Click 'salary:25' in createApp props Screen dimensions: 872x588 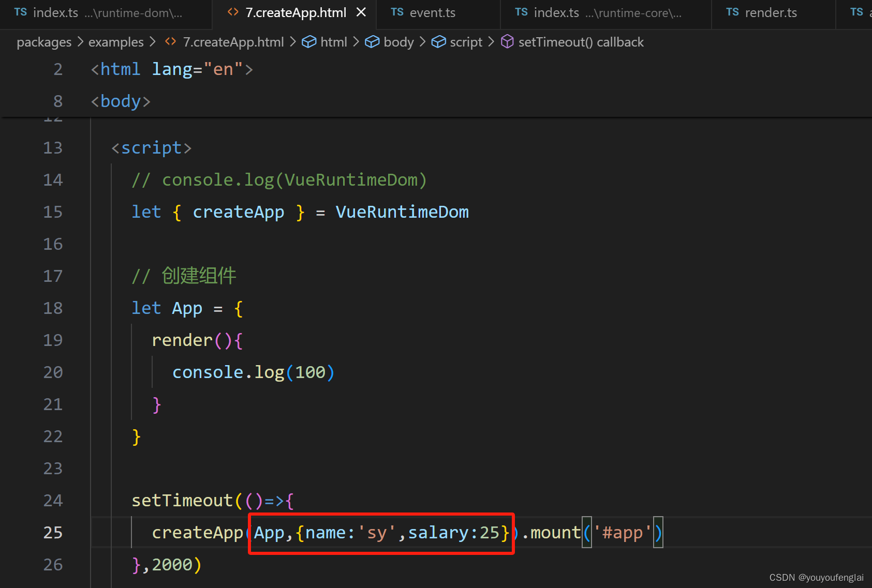(454, 533)
